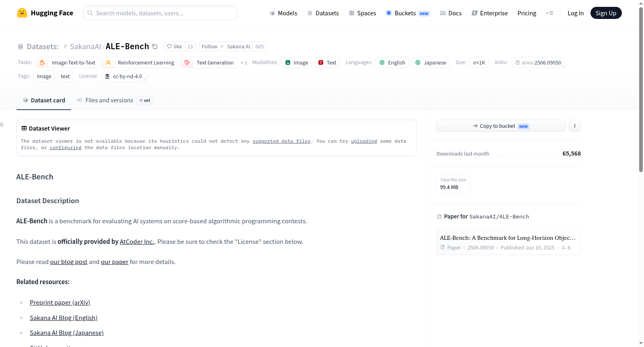Click the ALE-Bench dataset title
Image resolution: width=644 pixels, height=347 pixels.
coord(127,46)
